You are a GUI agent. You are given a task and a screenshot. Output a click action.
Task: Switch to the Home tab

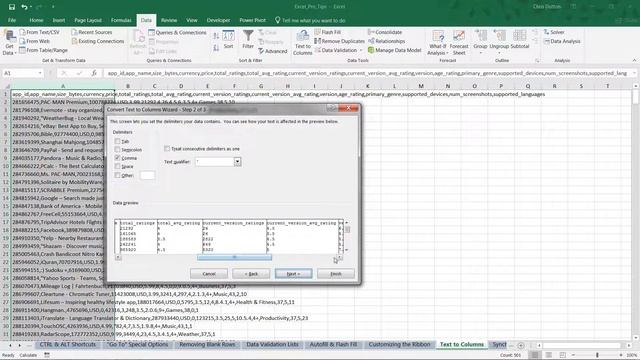(36, 20)
